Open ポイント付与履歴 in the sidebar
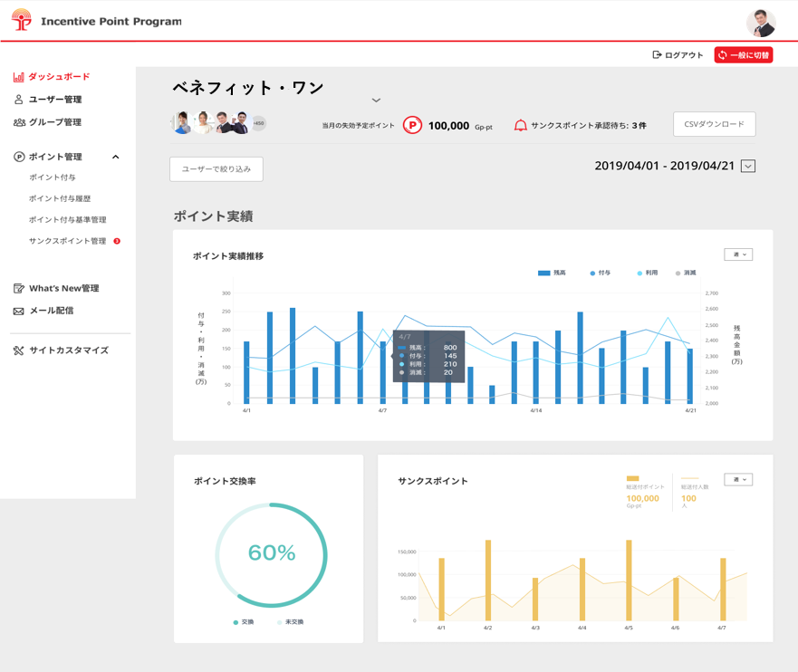Image resolution: width=798 pixels, height=672 pixels. pos(60,199)
